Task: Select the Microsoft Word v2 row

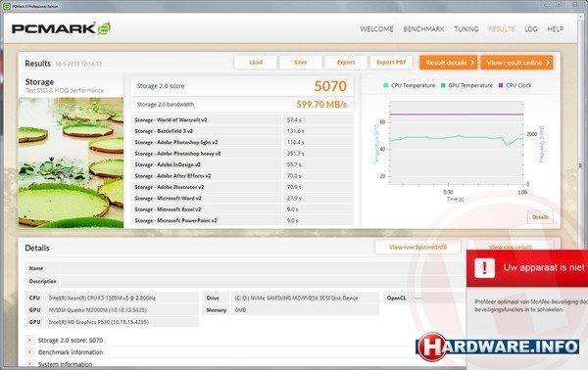Action: 242,198
